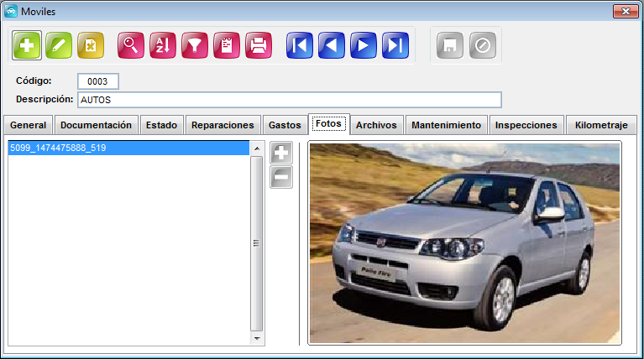Add a photo with the plus button
This screenshot has width=644, height=359.
[281, 153]
